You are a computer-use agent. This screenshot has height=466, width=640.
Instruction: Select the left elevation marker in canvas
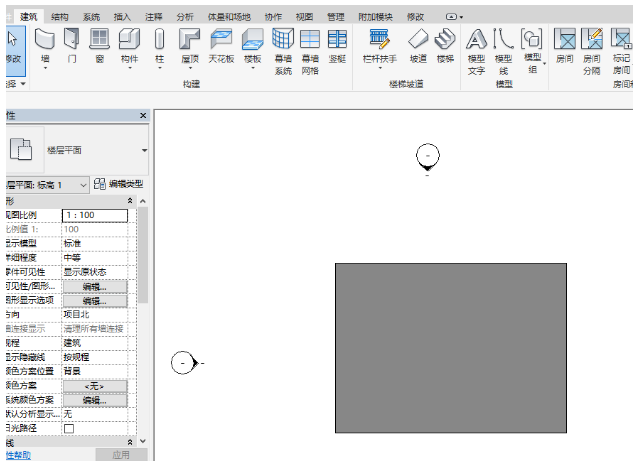click(184, 362)
